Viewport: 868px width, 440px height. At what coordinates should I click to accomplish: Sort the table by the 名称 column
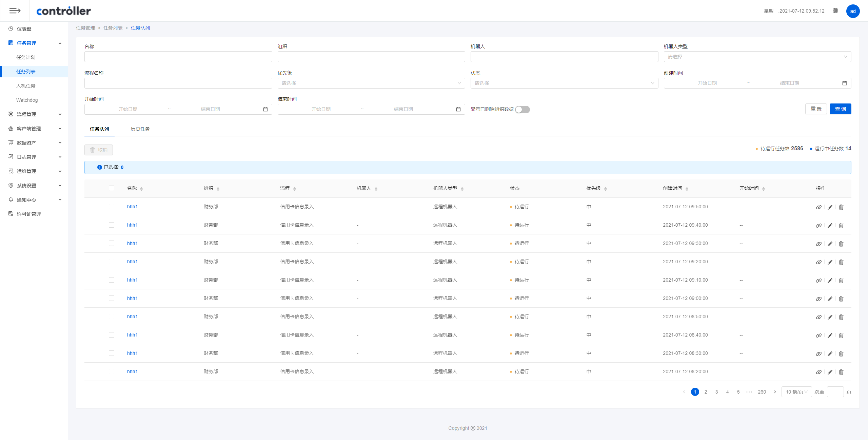[x=141, y=189]
